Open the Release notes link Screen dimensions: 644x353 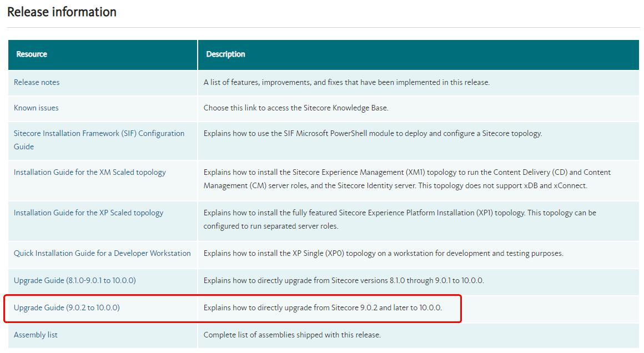point(36,82)
